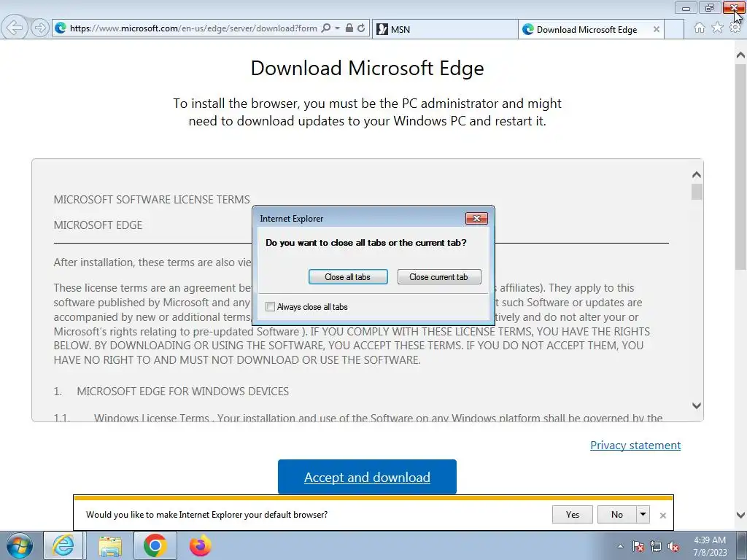Close the Download Microsoft Edge tab
The height and width of the screenshot is (560, 747).
(x=656, y=29)
